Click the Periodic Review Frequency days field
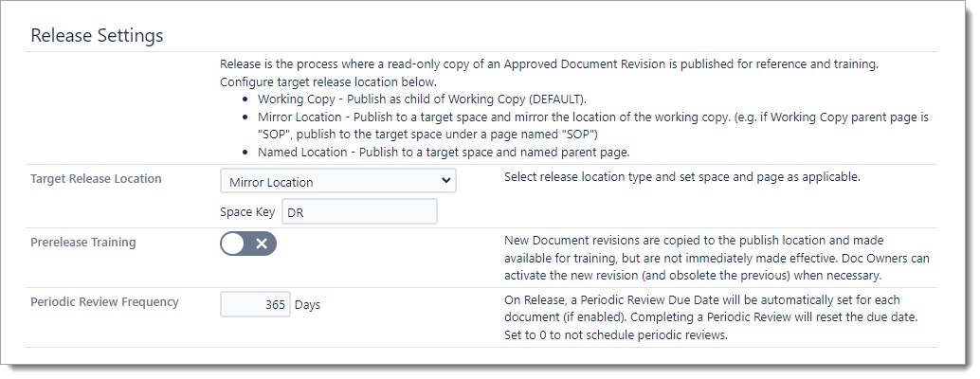This screenshot has height=379, width=980. point(255,304)
